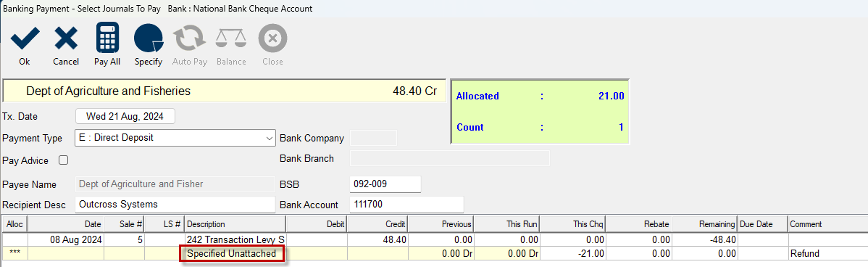This screenshot has height=267, width=868.
Task: Click the Refund comment cell
Action: click(x=828, y=254)
